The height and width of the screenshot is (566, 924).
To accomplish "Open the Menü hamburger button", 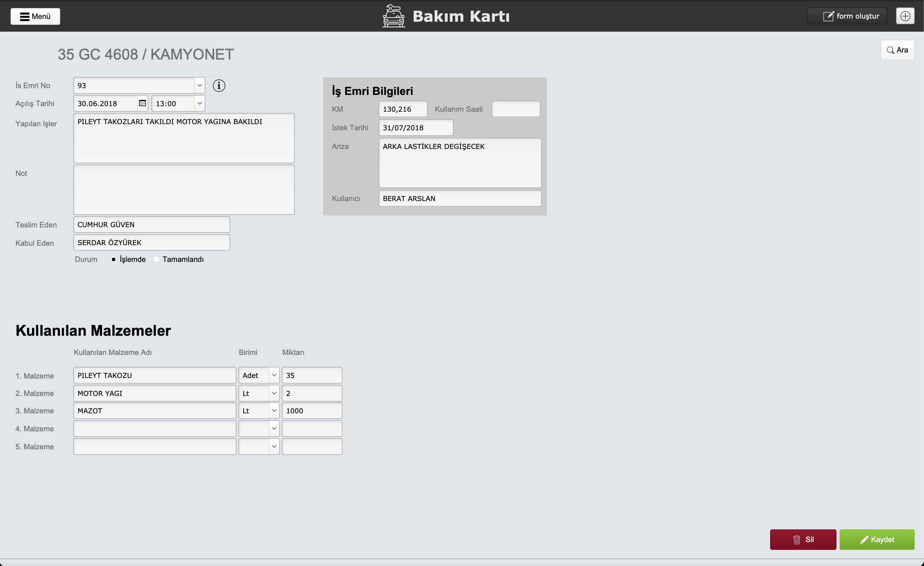I will [x=35, y=16].
